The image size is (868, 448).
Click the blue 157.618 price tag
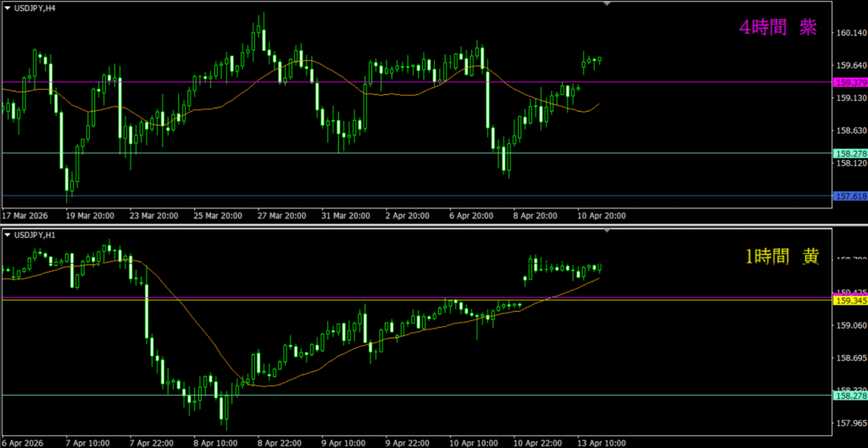click(x=849, y=196)
